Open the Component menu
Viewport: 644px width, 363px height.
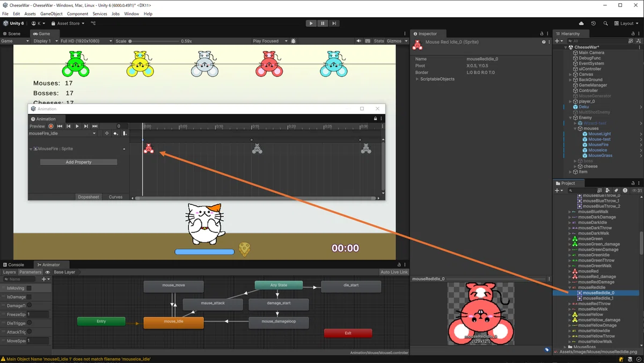(77, 14)
